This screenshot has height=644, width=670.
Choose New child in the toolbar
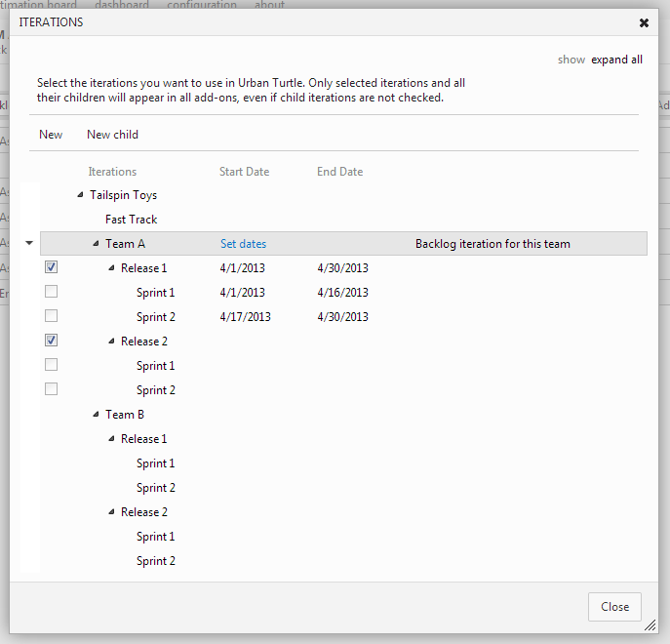point(112,135)
